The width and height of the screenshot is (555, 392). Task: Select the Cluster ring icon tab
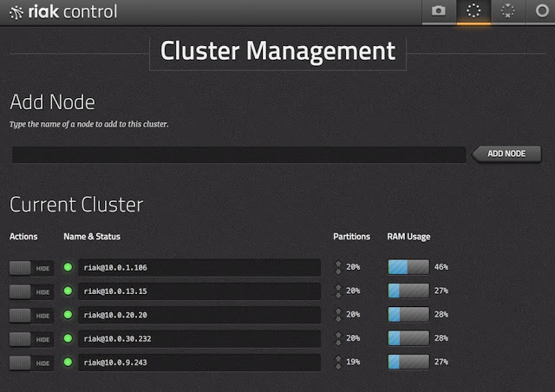[473, 11]
